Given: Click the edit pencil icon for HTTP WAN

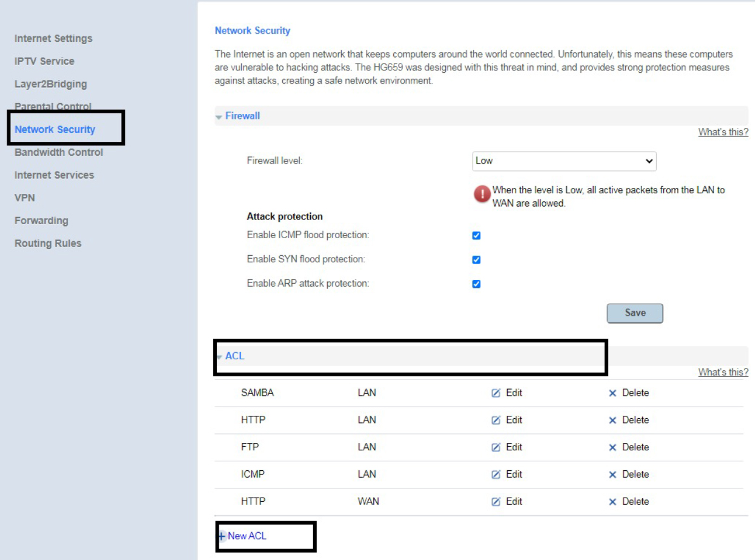Looking at the screenshot, I should pyautogui.click(x=496, y=502).
